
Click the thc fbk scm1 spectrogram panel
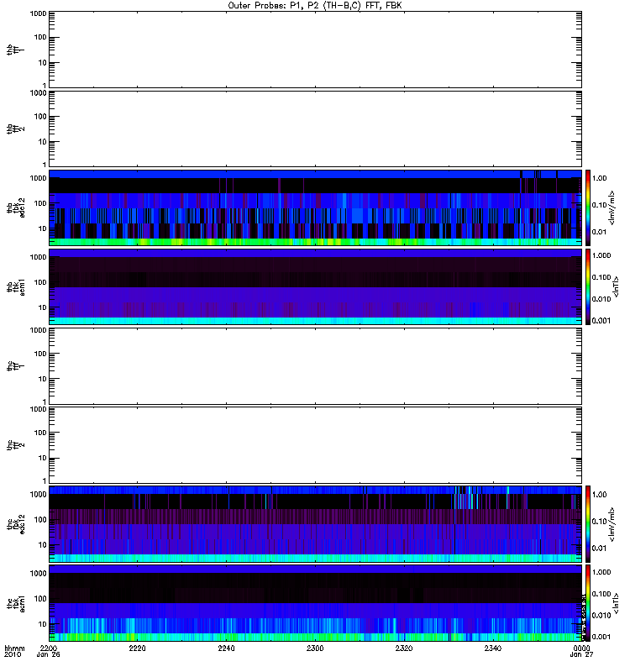coord(315,603)
